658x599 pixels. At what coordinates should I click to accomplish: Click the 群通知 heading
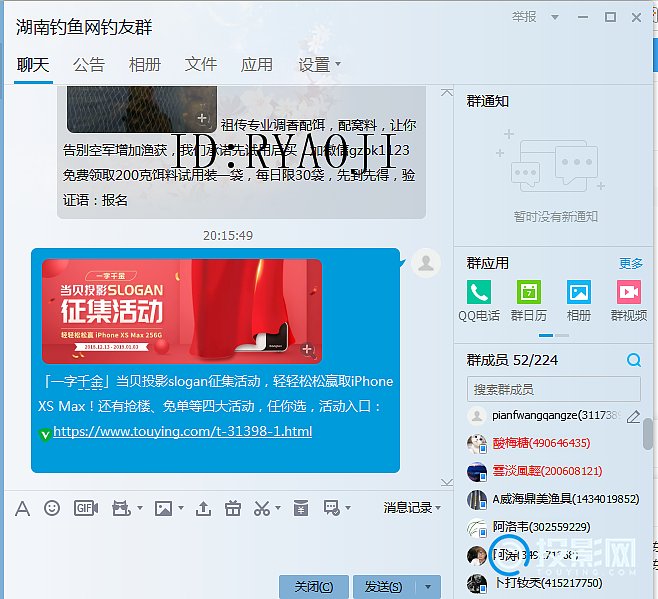click(488, 101)
